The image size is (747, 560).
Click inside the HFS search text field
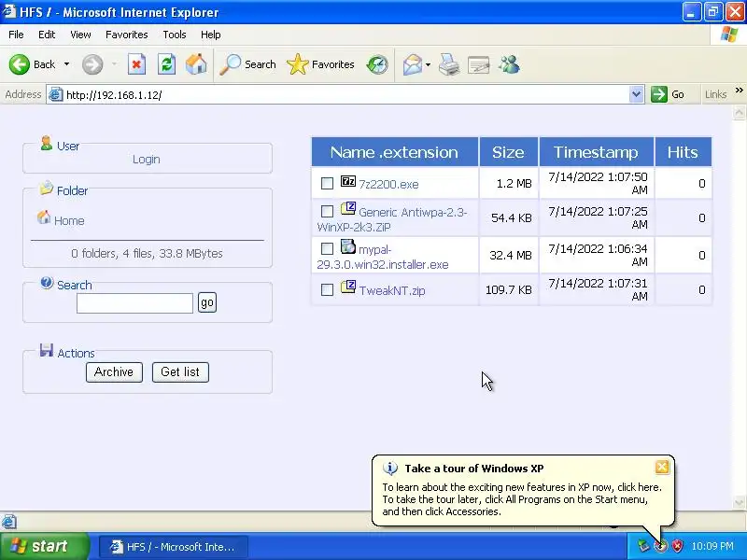[x=134, y=303]
